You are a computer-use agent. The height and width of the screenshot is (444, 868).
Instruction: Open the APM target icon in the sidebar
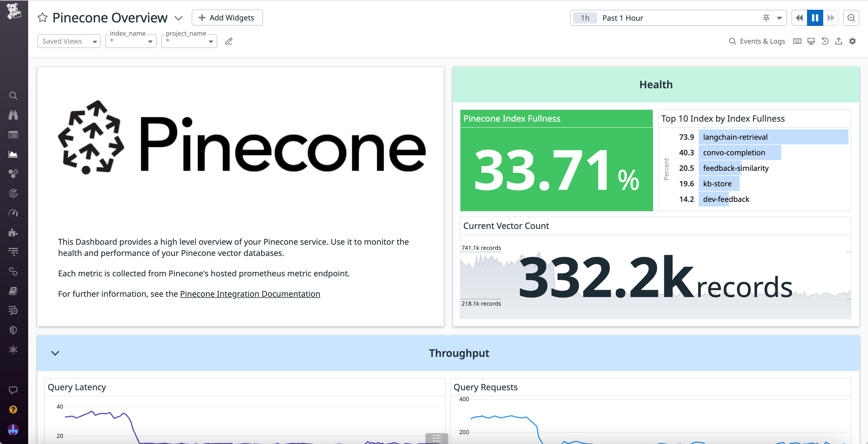tap(13, 193)
